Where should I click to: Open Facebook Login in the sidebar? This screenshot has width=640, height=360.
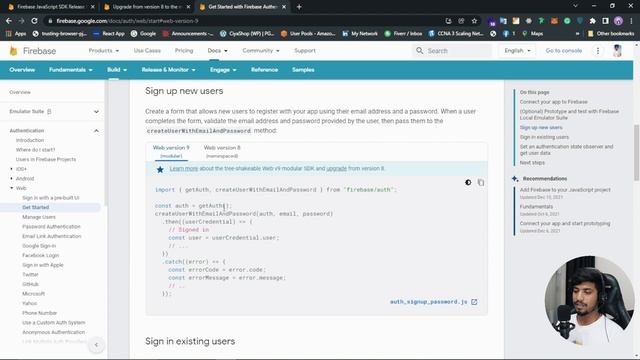click(x=40, y=256)
